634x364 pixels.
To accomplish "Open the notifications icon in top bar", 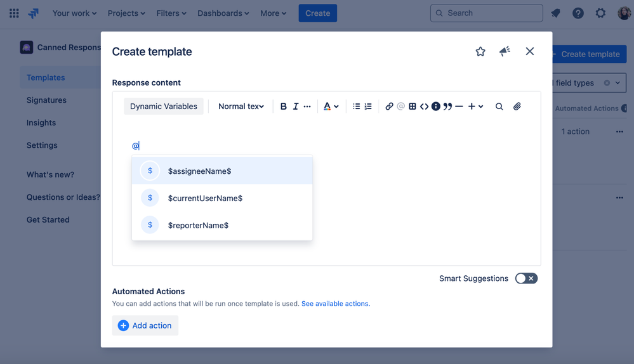I will pyautogui.click(x=555, y=13).
